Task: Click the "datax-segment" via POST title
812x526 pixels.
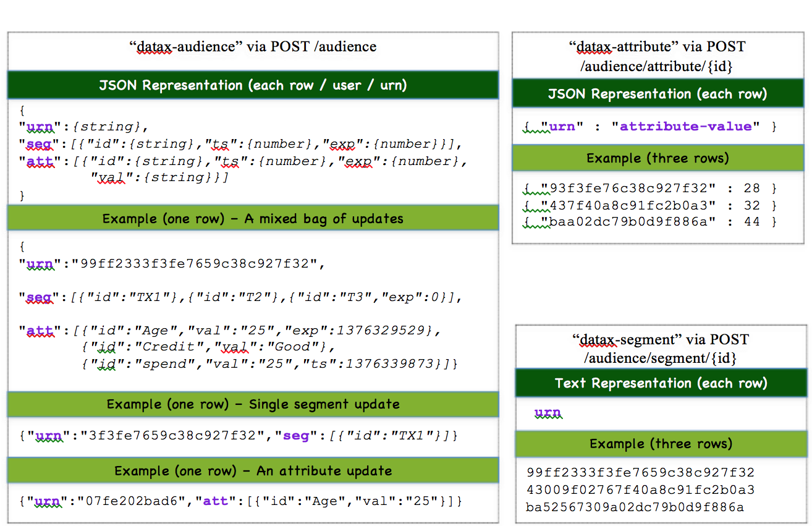Action: (x=660, y=349)
